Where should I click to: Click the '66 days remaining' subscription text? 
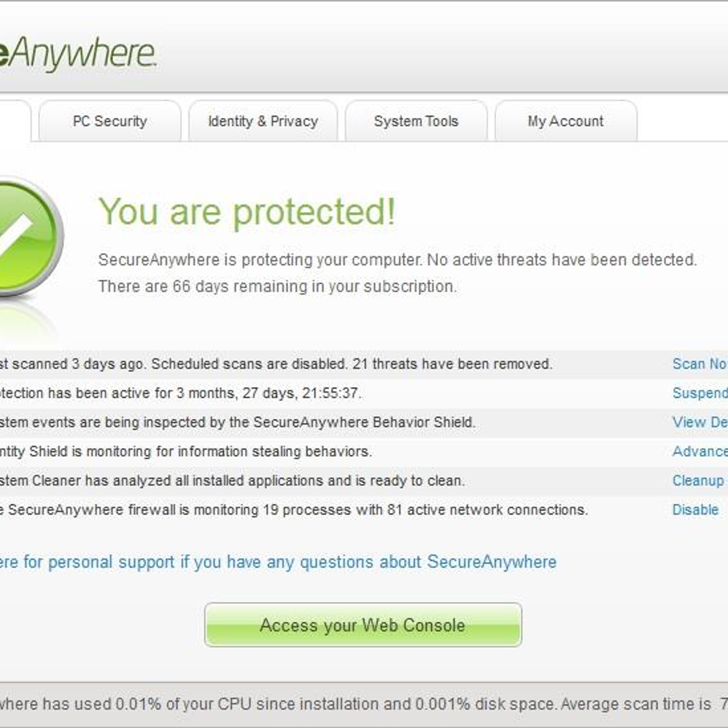point(278,287)
